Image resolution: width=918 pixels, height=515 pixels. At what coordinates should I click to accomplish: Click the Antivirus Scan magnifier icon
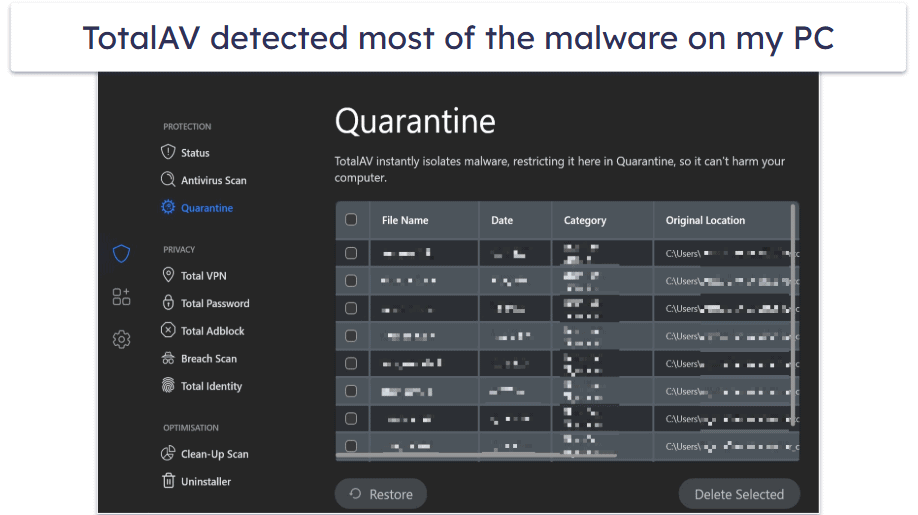[168, 180]
